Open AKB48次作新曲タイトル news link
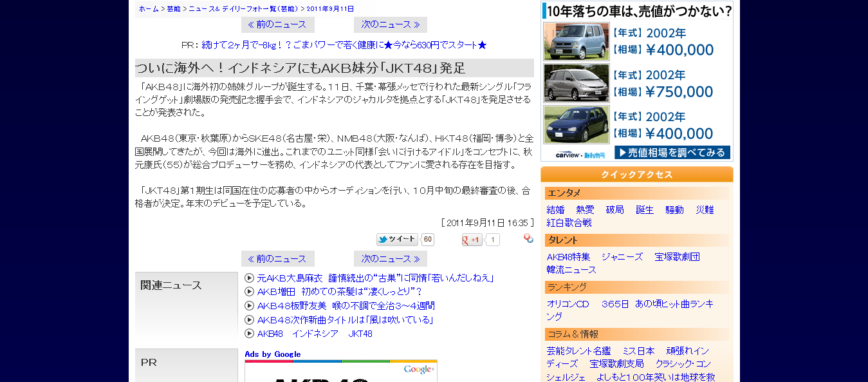 (x=346, y=320)
